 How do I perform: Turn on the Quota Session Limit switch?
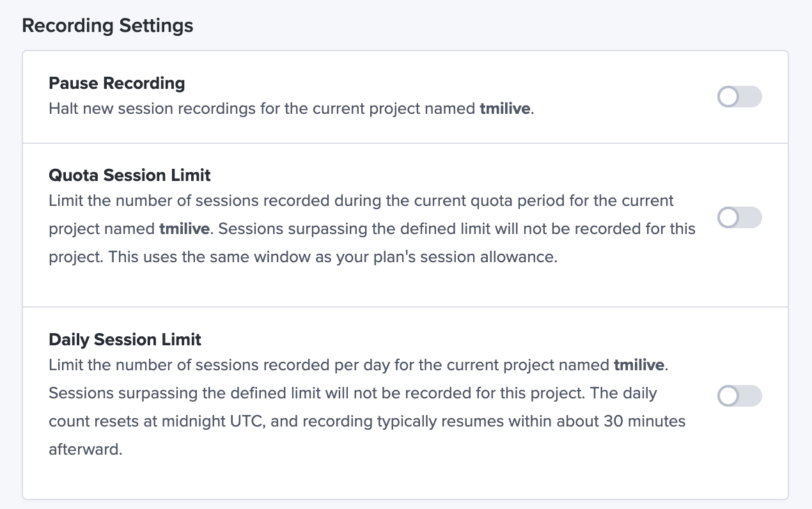[740, 217]
